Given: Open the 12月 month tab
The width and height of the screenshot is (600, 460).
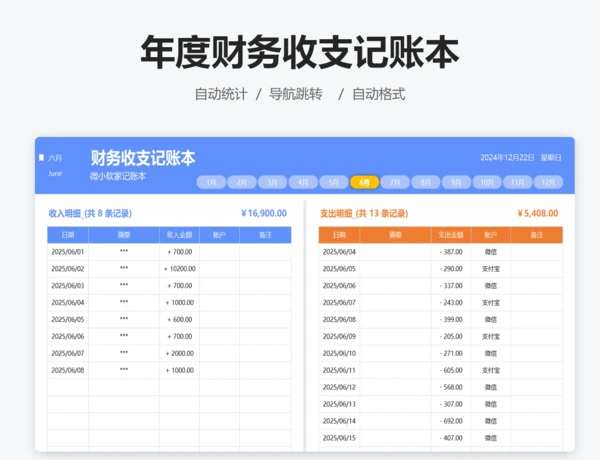Looking at the screenshot, I should [548, 182].
